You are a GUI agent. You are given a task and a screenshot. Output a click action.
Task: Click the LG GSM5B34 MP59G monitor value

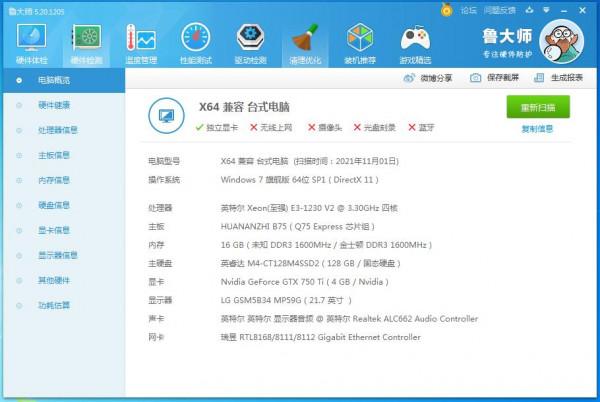pos(286,300)
